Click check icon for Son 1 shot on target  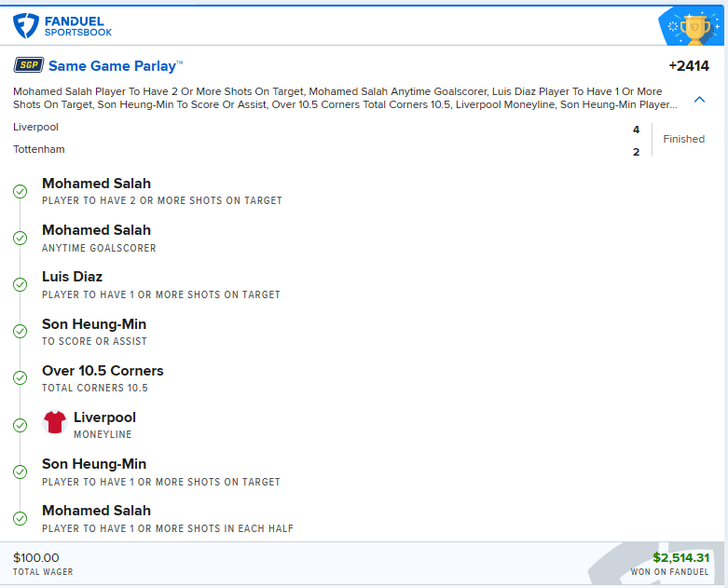click(20, 472)
